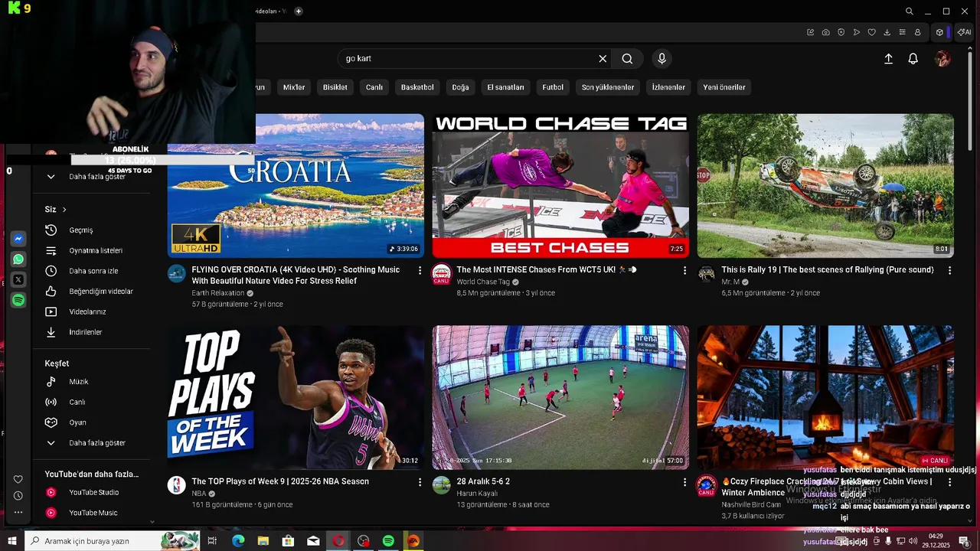Open the Opera downloads icon
Screen dimensions: 980x551
tap(887, 32)
